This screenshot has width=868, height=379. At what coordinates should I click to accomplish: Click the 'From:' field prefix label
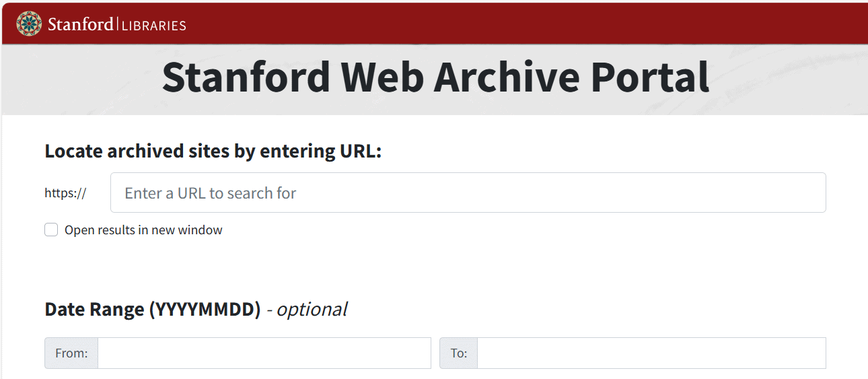(71, 353)
